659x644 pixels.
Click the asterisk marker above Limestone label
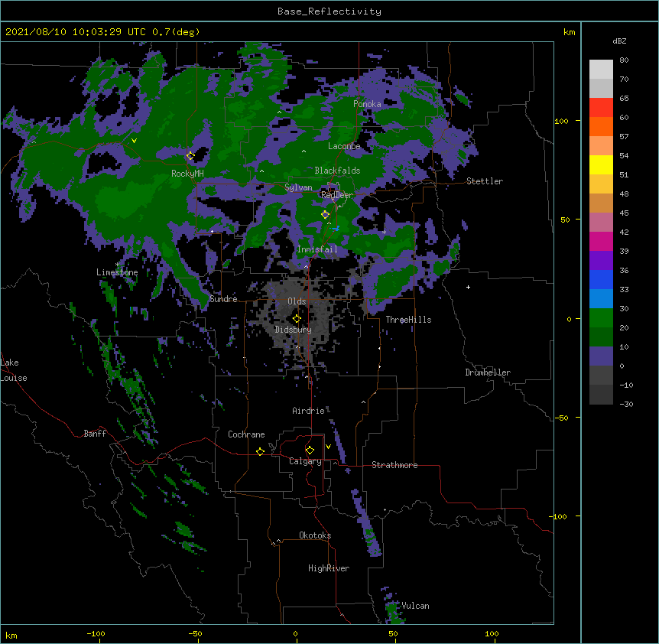pos(117,265)
